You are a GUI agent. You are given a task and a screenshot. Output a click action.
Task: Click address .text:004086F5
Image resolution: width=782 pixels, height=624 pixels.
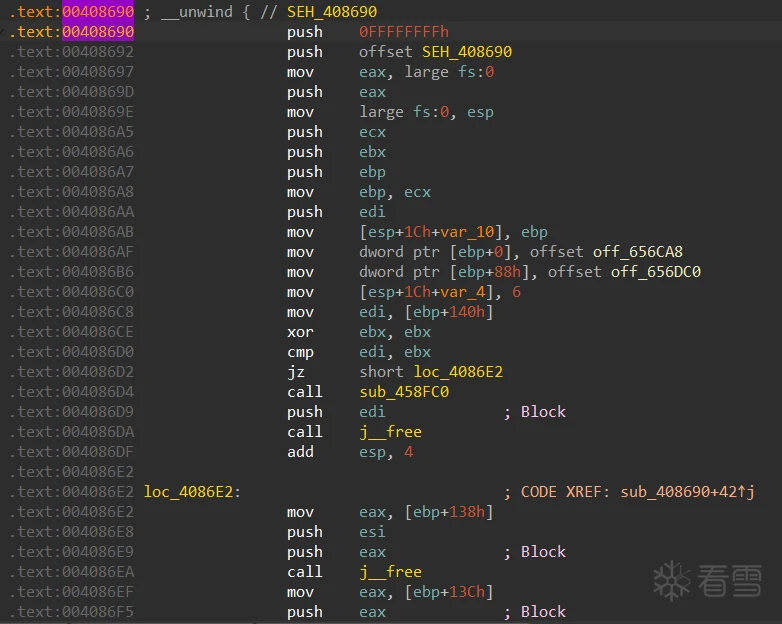point(72,612)
